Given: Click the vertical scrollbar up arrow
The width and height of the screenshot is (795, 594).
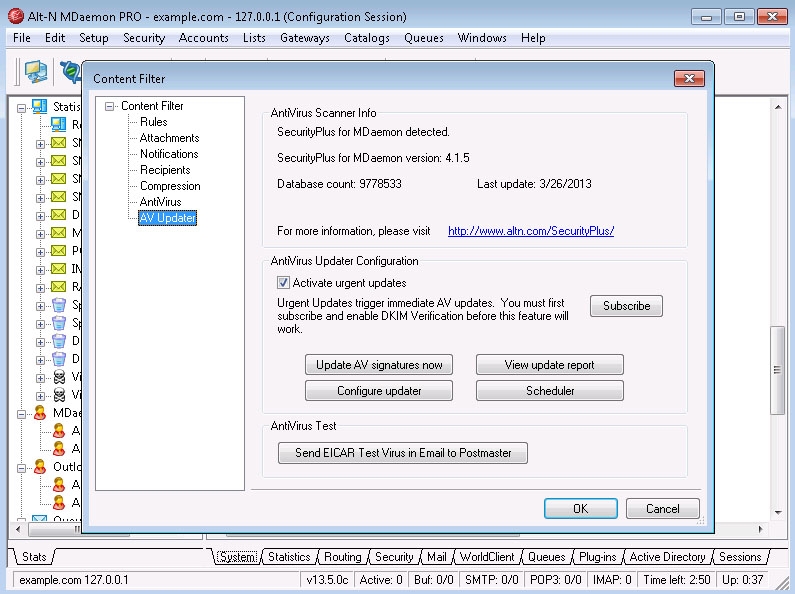Looking at the screenshot, I should coord(777,107).
